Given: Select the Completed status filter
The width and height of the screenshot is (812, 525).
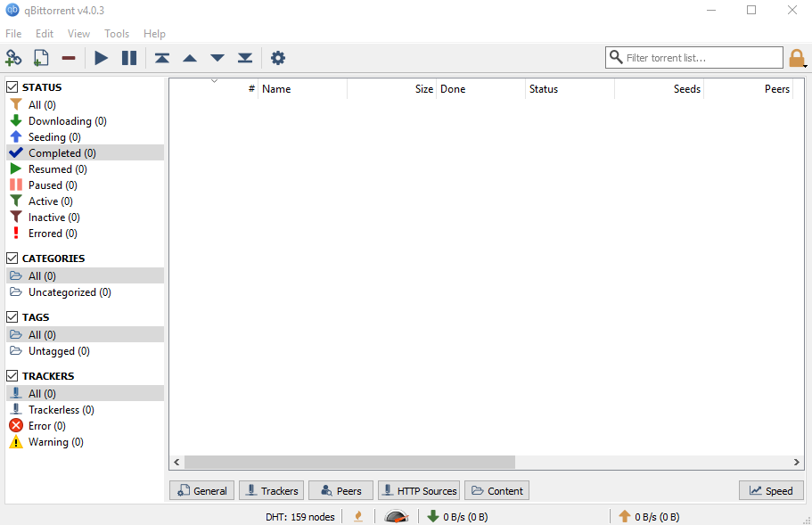Looking at the screenshot, I should tap(85, 153).
